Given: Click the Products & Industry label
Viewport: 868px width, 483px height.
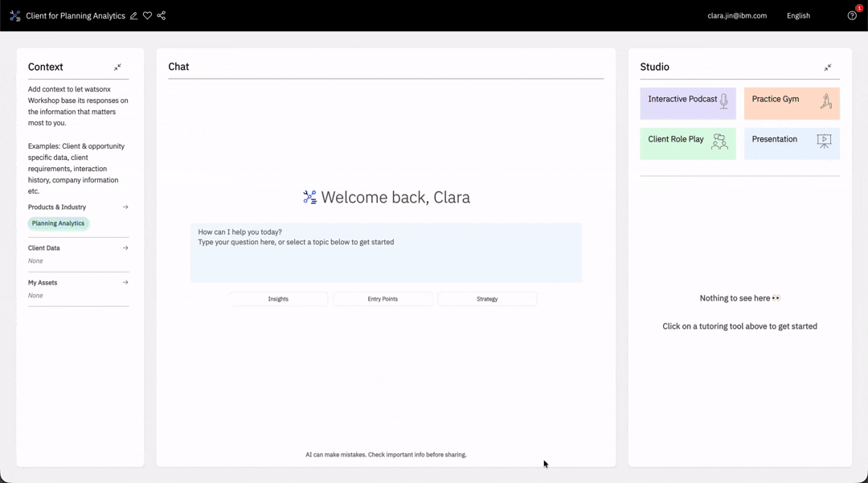Looking at the screenshot, I should click(x=57, y=207).
